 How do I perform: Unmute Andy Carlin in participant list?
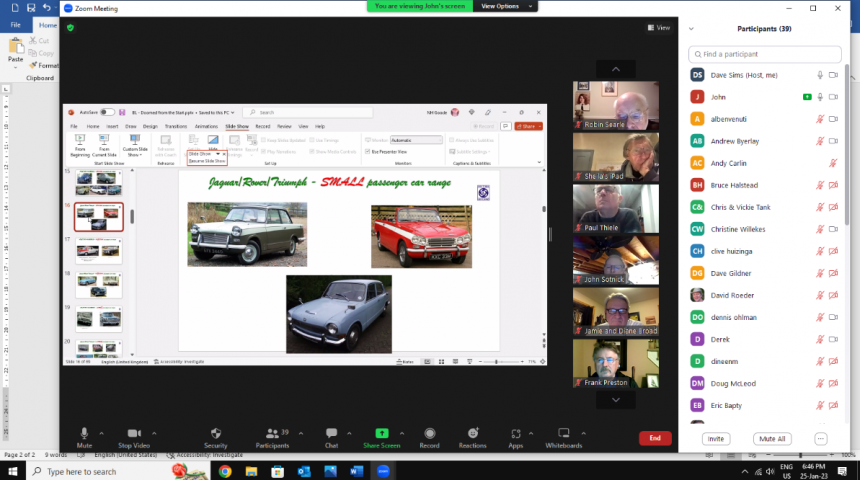coord(833,163)
